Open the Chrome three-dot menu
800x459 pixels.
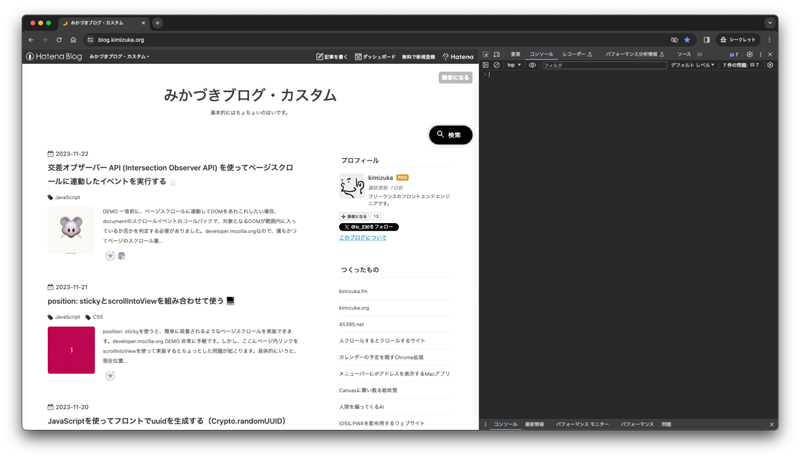(x=769, y=40)
